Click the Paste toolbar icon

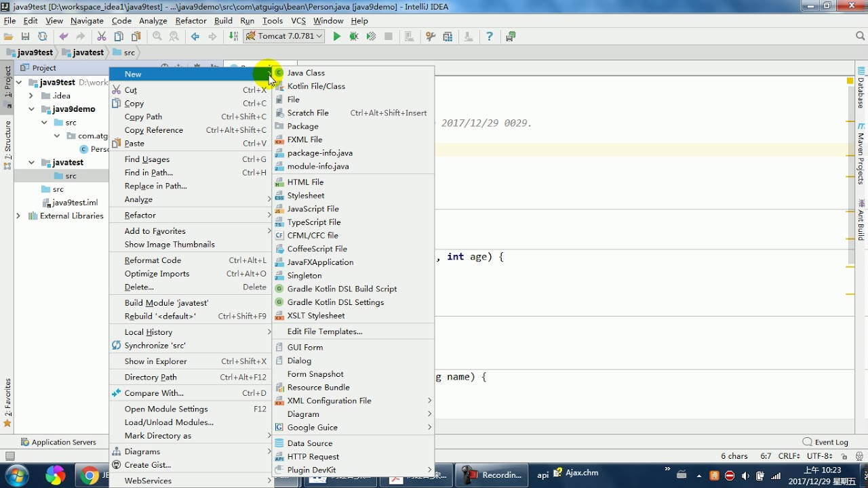tap(136, 37)
